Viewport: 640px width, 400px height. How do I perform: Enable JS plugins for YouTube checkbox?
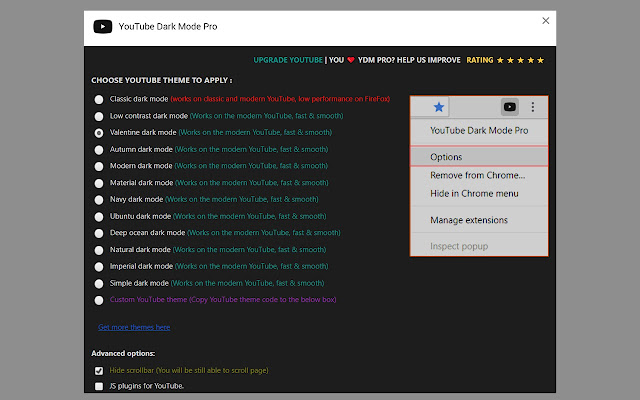(x=99, y=386)
